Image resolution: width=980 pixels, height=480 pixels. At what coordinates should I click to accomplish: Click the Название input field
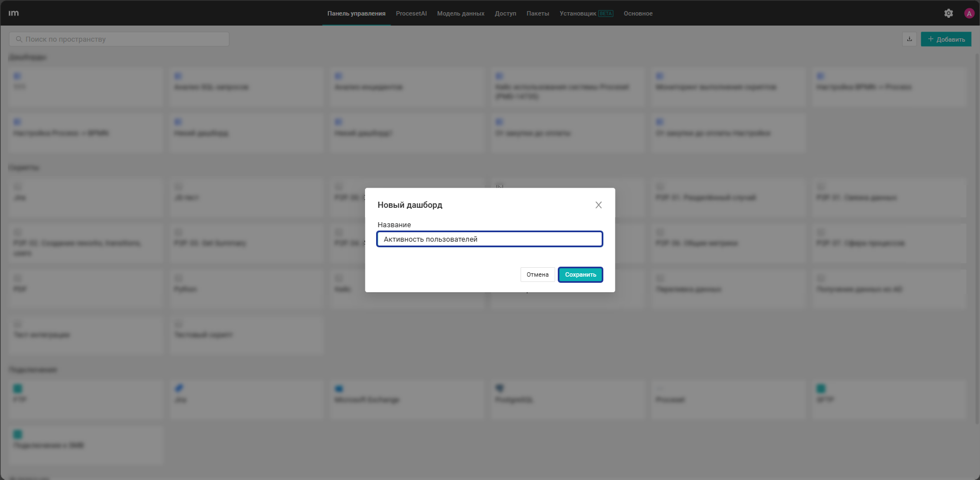click(x=489, y=239)
